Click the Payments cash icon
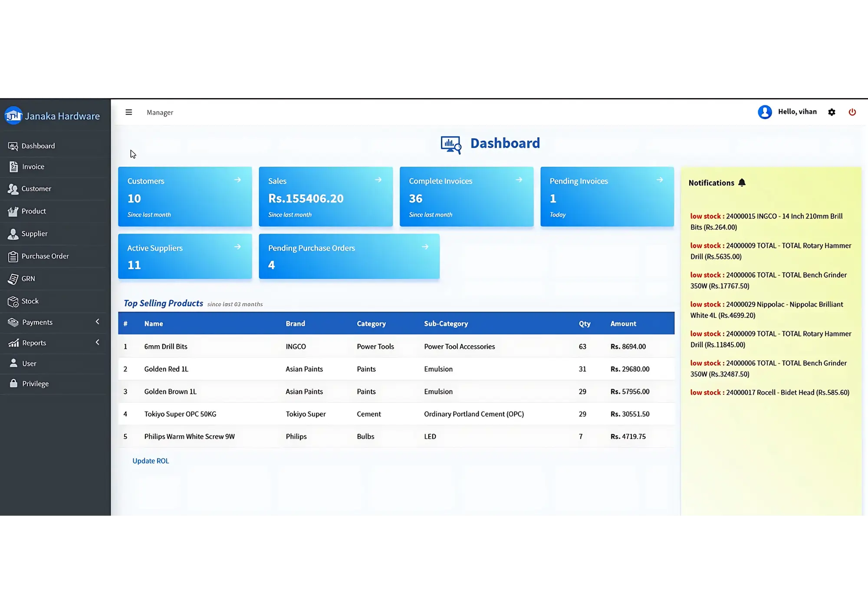The width and height of the screenshot is (868, 614). click(13, 322)
